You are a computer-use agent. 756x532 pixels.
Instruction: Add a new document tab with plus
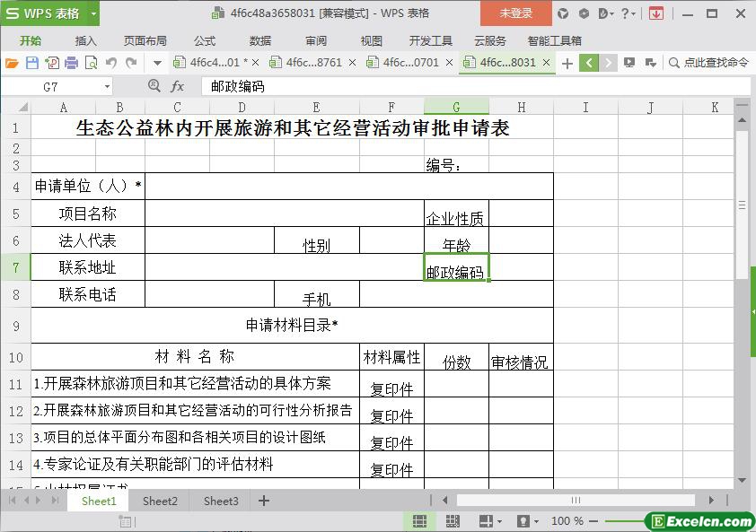pos(567,63)
